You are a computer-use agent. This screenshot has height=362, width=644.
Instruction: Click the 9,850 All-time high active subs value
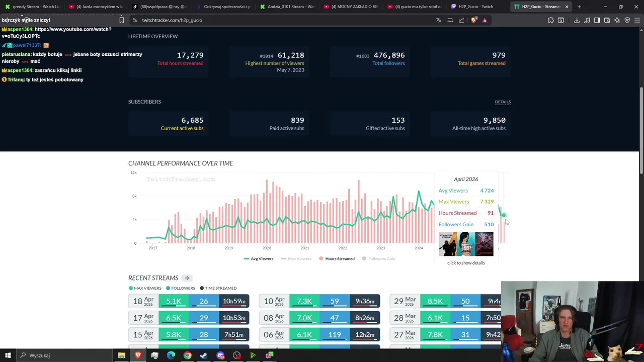coord(494,120)
